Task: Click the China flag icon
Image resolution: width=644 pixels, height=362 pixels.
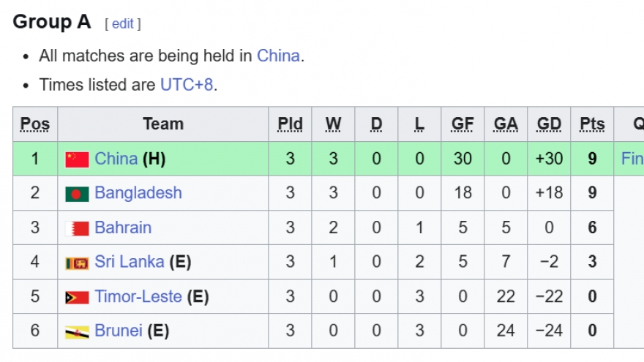Action: pos(77,159)
